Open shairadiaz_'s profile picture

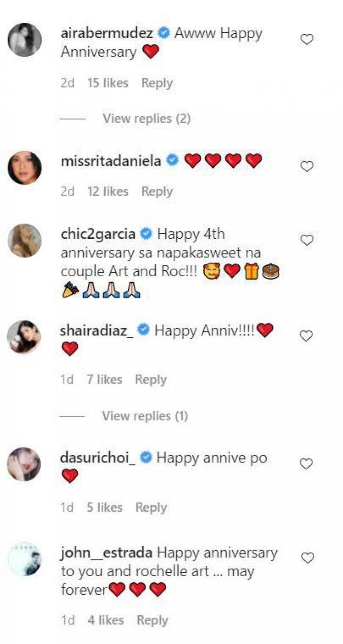[x=24, y=336]
